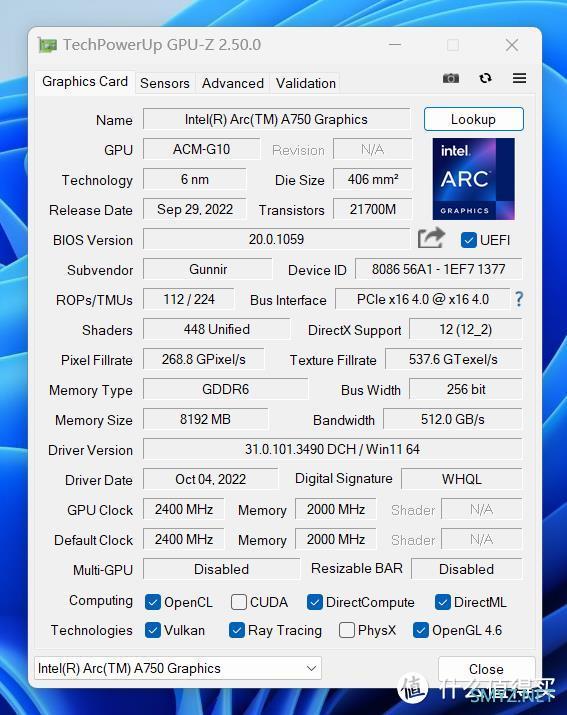
Task: Click the Die Size value 406 mm²
Action: click(x=373, y=179)
